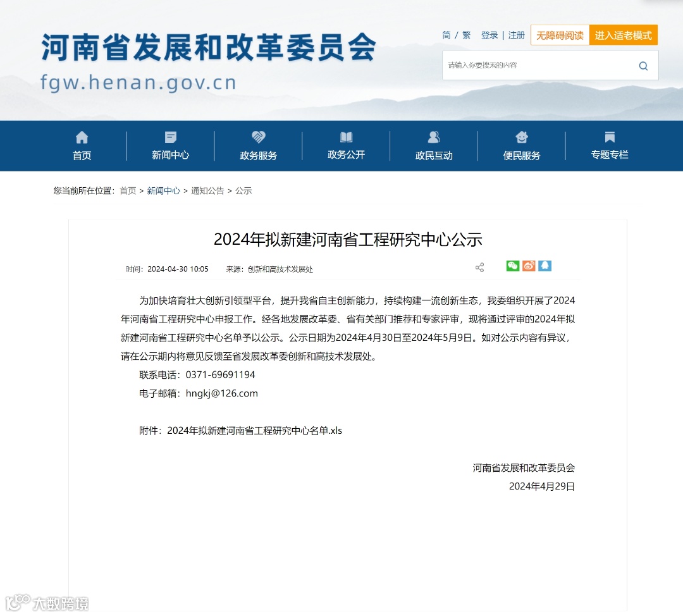Share article via the blue QQ icon

[545, 266]
